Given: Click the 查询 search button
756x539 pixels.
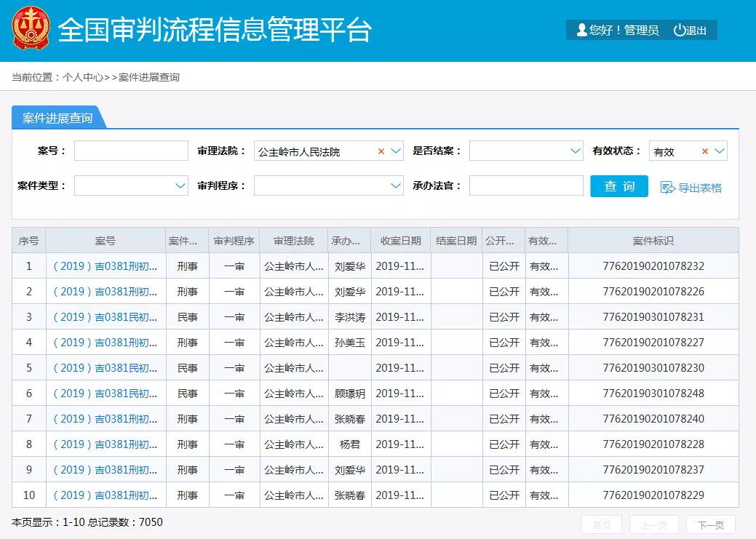Looking at the screenshot, I should pyautogui.click(x=619, y=186).
